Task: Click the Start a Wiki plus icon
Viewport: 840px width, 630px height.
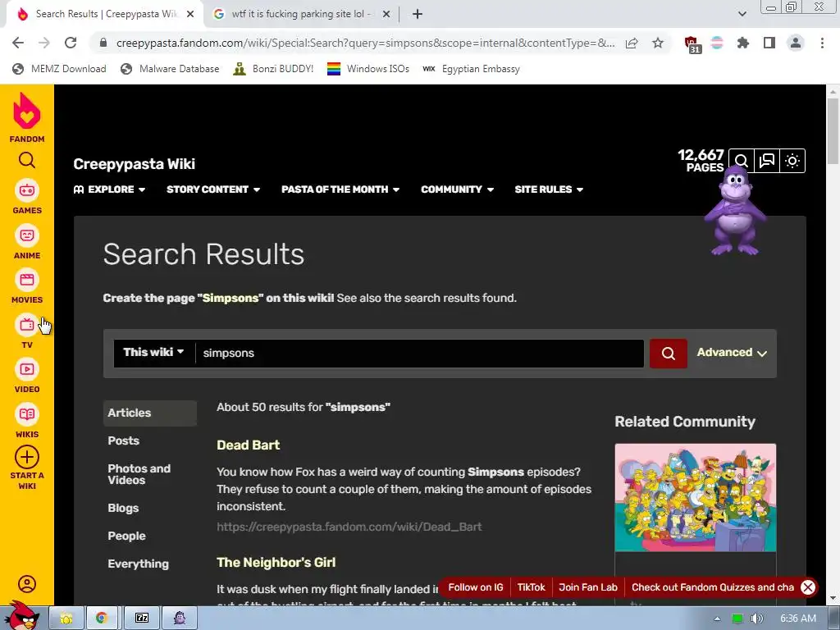Action: pos(27,457)
